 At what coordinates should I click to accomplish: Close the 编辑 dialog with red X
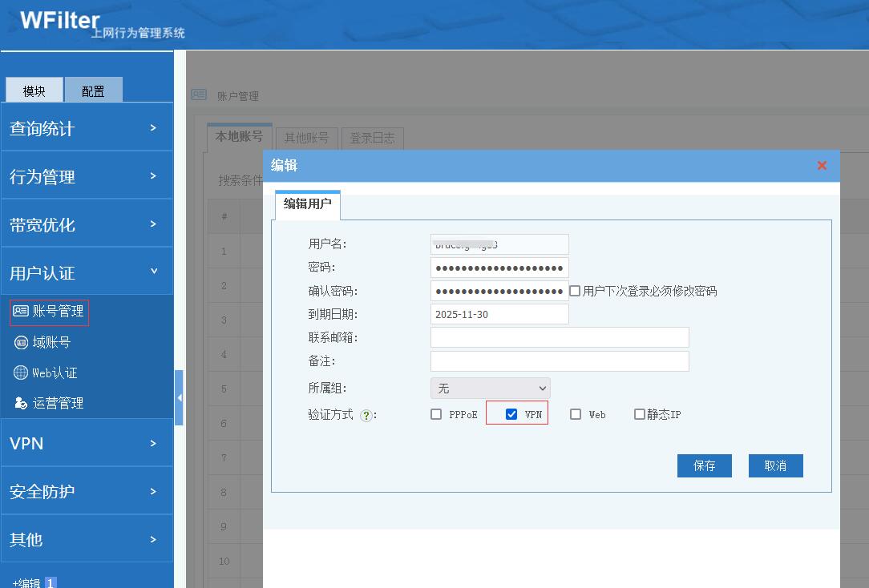pyautogui.click(x=822, y=165)
